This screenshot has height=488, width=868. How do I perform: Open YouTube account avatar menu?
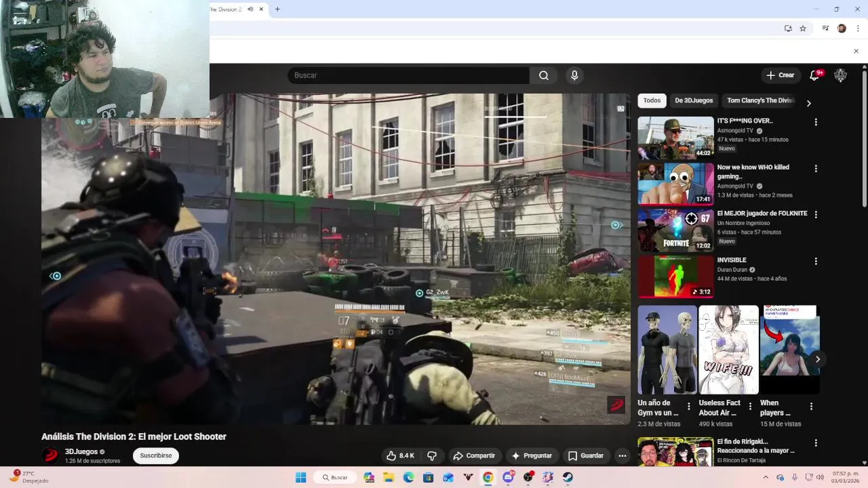840,75
